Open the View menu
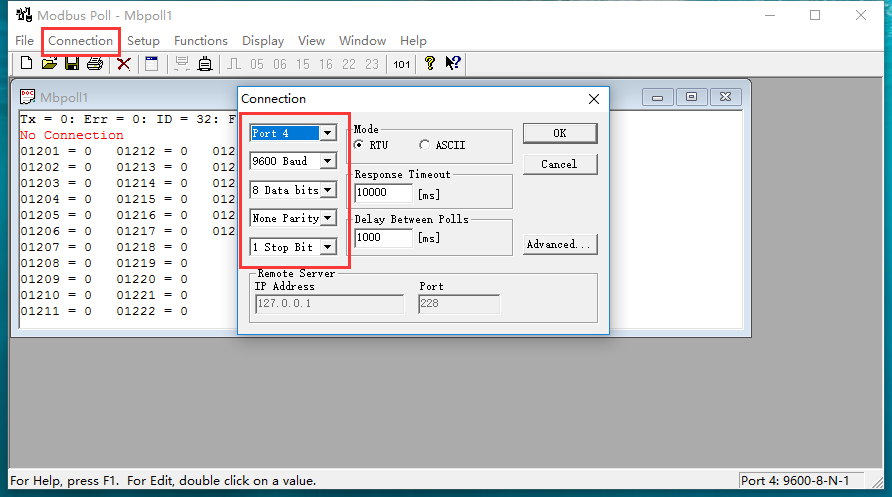 tap(311, 41)
